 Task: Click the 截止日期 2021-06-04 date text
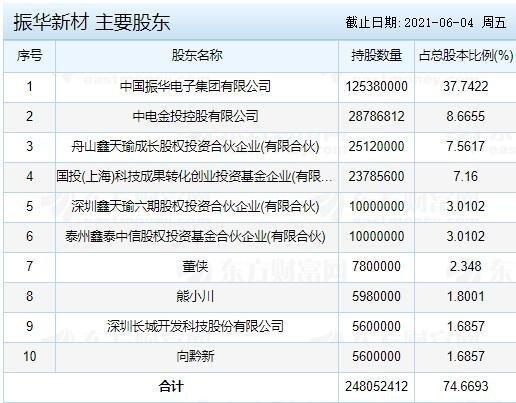pos(426,23)
